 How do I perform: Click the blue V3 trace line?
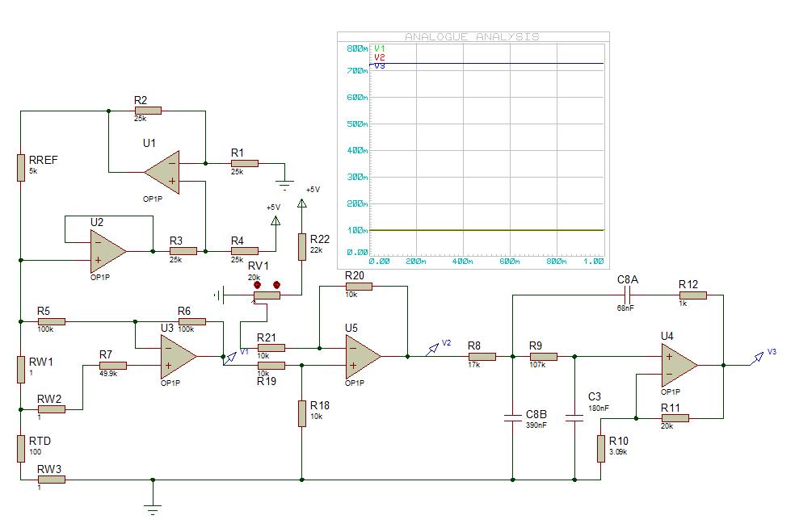pos(486,63)
